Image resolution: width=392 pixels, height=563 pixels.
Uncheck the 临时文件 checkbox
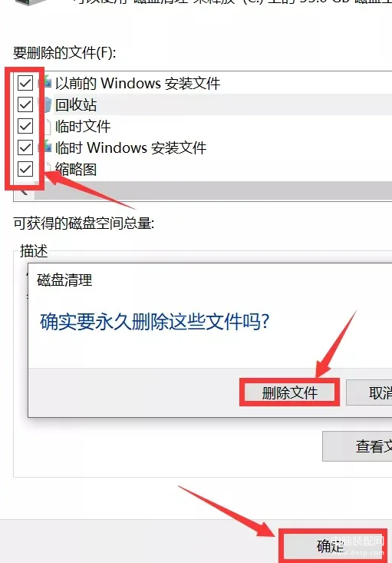click(x=25, y=126)
